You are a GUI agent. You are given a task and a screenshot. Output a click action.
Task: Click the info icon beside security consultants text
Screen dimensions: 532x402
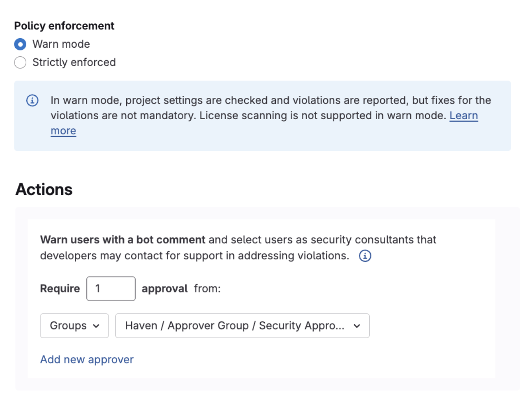tap(364, 256)
